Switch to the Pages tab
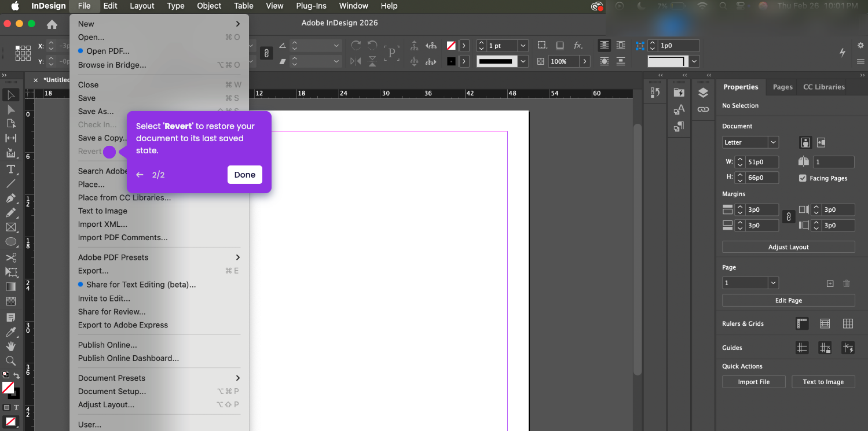The image size is (868, 431). pyautogui.click(x=782, y=87)
